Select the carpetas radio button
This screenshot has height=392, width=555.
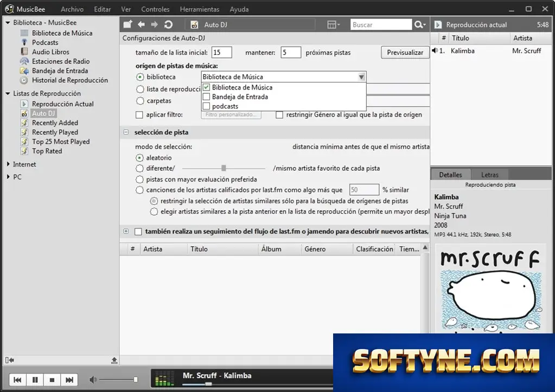coord(140,101)
